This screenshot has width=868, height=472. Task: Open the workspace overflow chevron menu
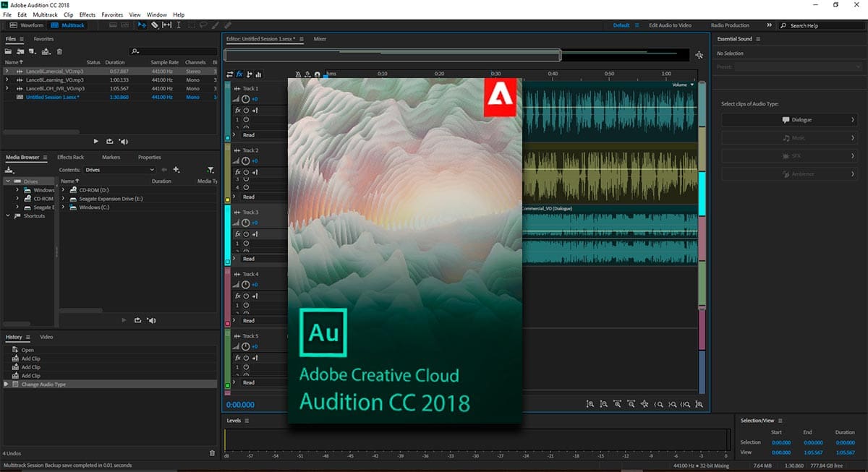(770, 25)
